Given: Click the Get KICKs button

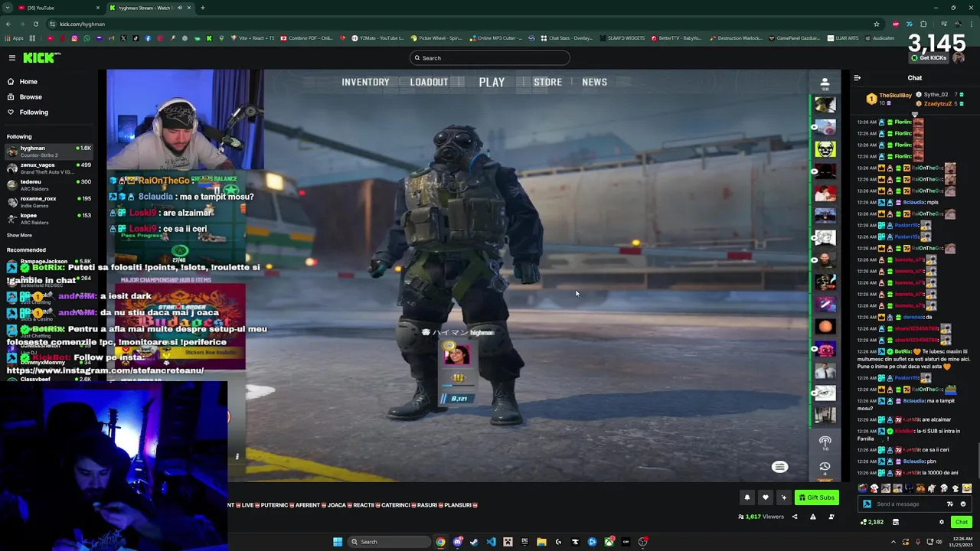Looking at the screenshot, I should (x=930, y=58).
